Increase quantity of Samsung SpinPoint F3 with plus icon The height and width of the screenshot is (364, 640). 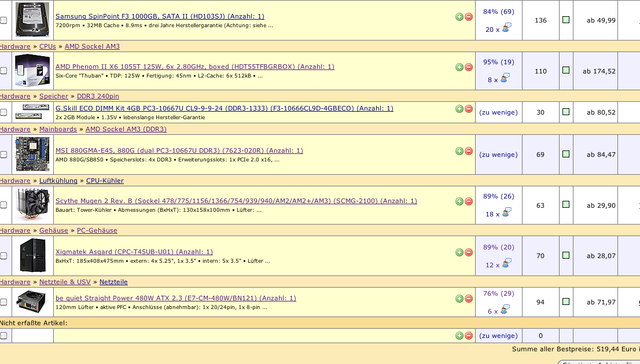[x=459, y=17]
